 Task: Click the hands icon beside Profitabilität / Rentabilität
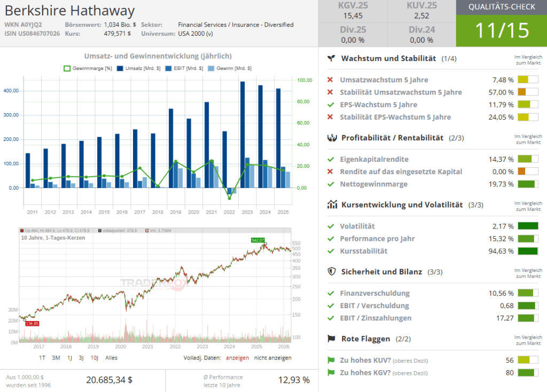[x=332, y=138]
